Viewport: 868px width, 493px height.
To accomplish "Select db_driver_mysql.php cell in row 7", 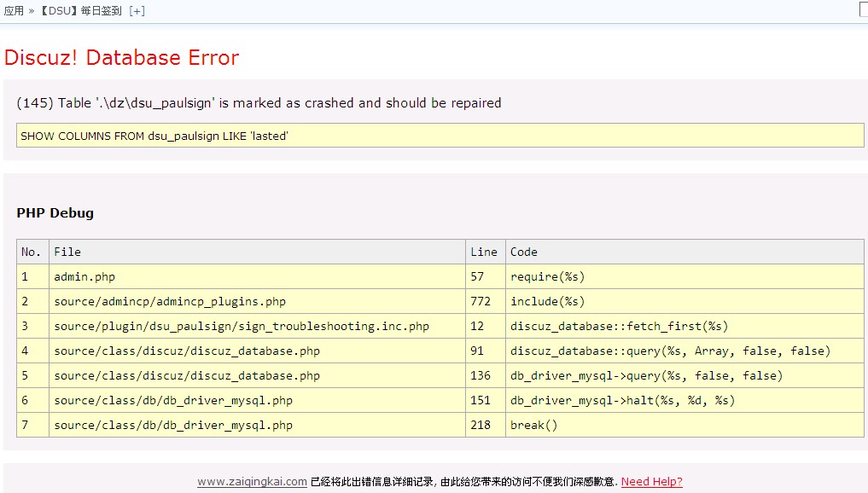I will pos(258,425).
